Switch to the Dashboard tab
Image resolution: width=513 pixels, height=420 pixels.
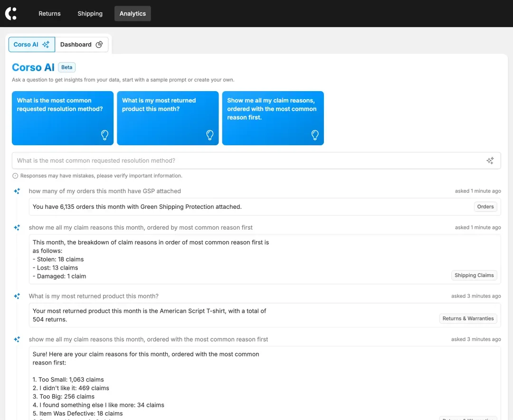(81, 45)
